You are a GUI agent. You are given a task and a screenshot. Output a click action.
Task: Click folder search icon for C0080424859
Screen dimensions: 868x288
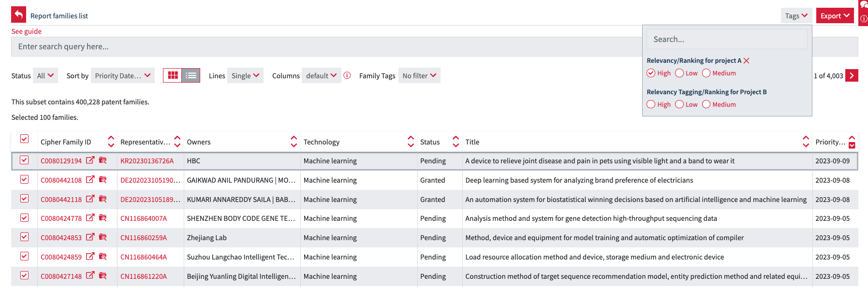pos(103,256)
